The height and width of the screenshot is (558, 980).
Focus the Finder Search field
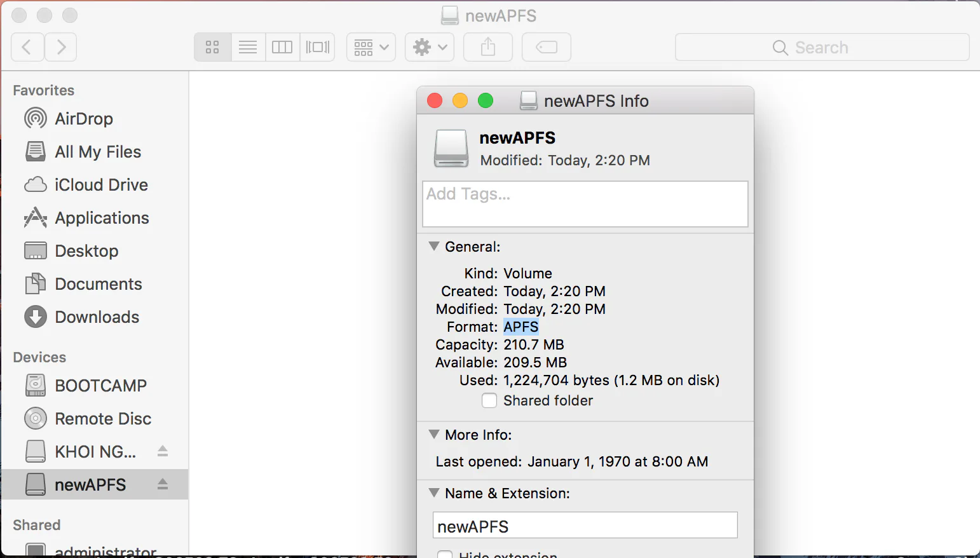[x=822, y=47]
